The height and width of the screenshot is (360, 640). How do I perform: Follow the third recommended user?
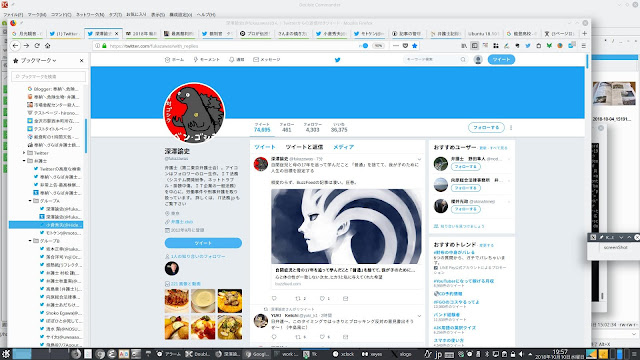pyautogui.click(x=466, y=209)
